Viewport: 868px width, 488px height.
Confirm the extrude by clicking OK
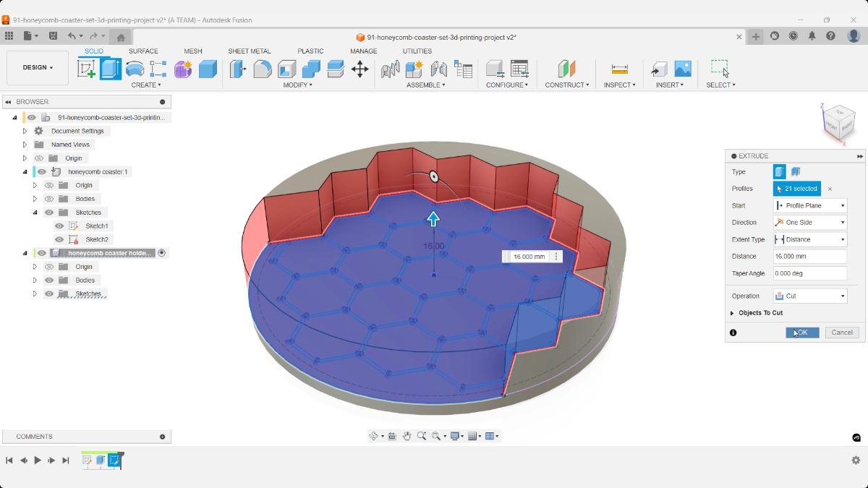(801, 333)
